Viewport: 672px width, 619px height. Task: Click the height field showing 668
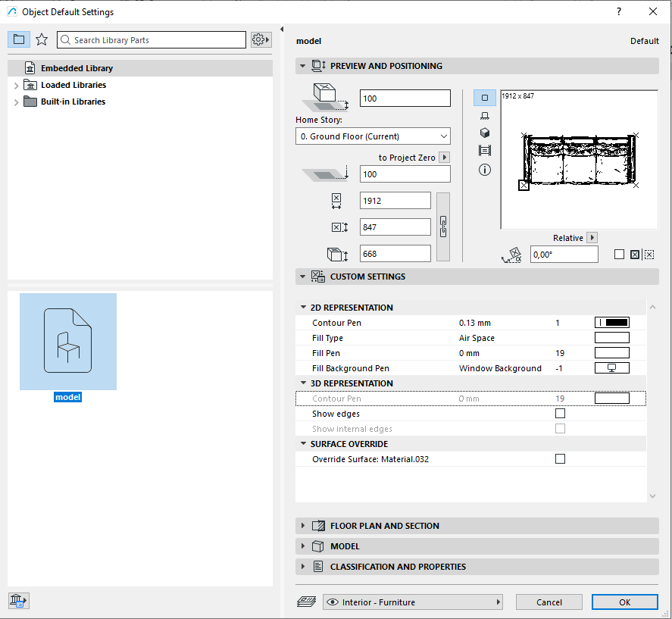pos(395,254)
